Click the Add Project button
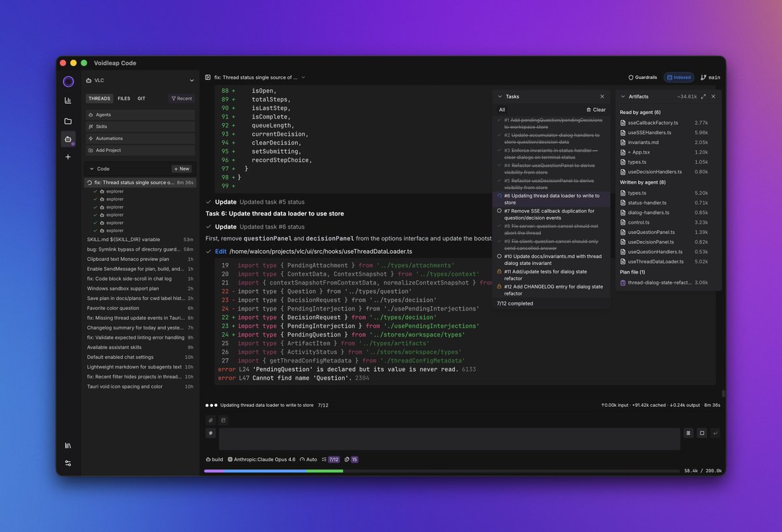The image size is (782, 532). [140, 150]
